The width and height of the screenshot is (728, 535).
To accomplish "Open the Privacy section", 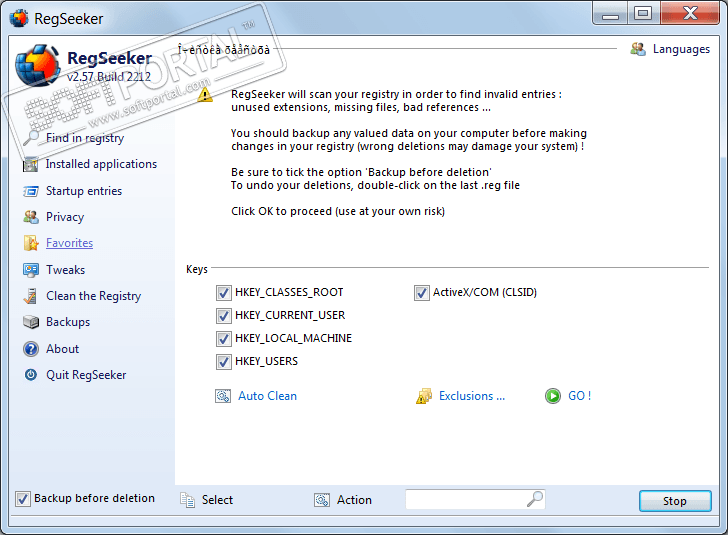I will [x=65, y=217].
